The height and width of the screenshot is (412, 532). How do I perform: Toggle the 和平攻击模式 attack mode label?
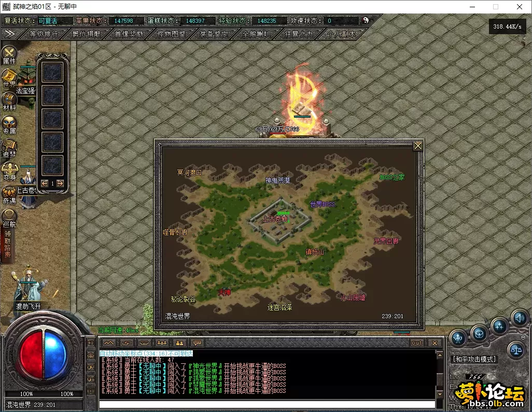click(474, 359)
